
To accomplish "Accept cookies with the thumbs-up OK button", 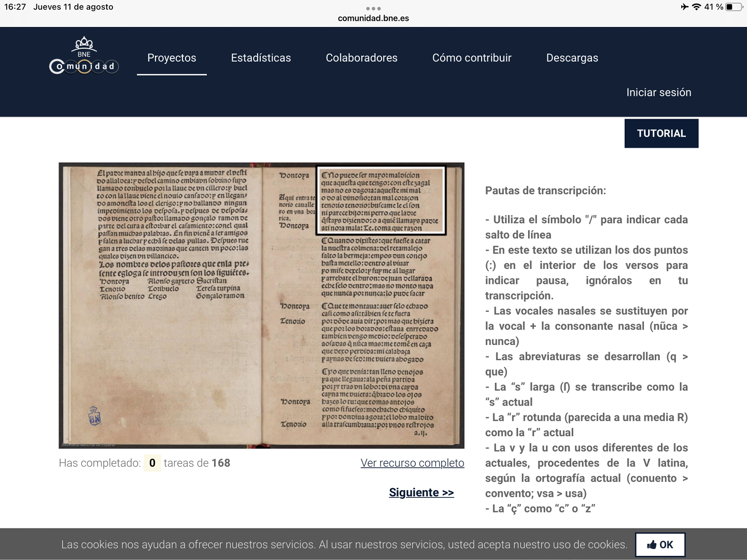I will pyautogui.click(x=660, y=544).
